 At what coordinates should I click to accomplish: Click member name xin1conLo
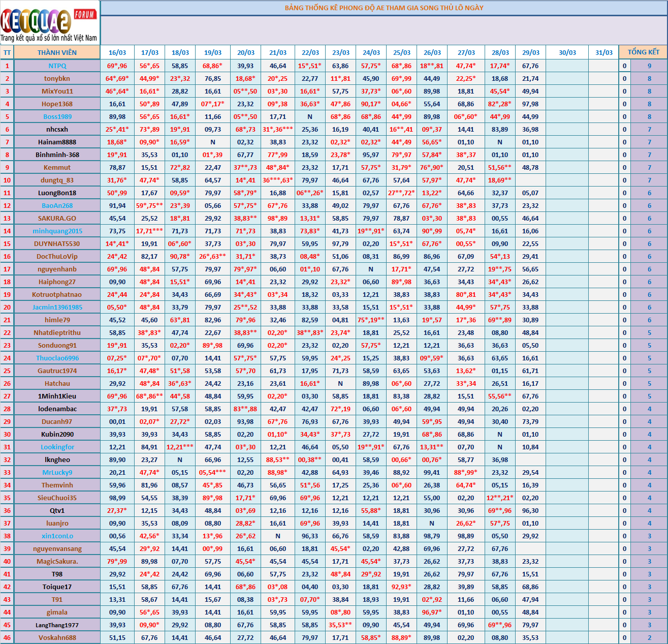pos(57,536)
